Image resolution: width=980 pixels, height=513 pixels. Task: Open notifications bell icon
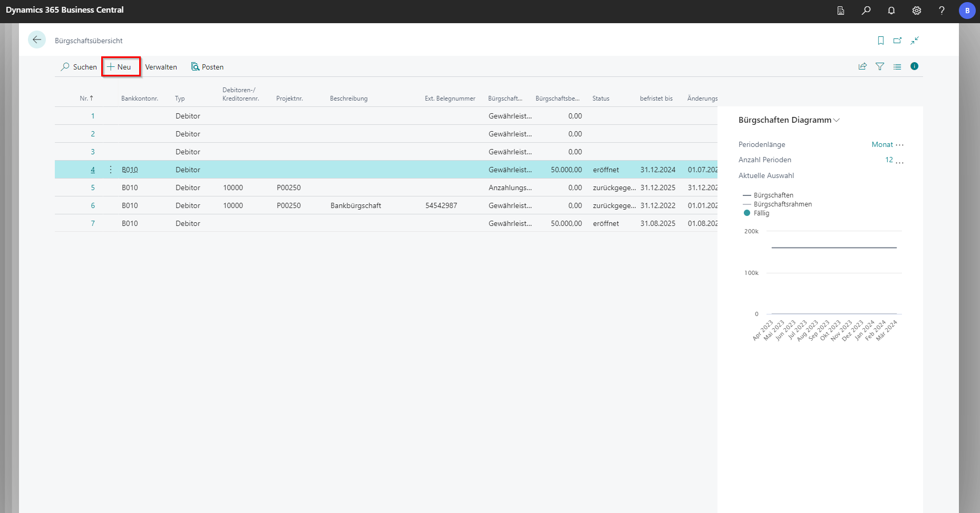(x=891, y=11)
